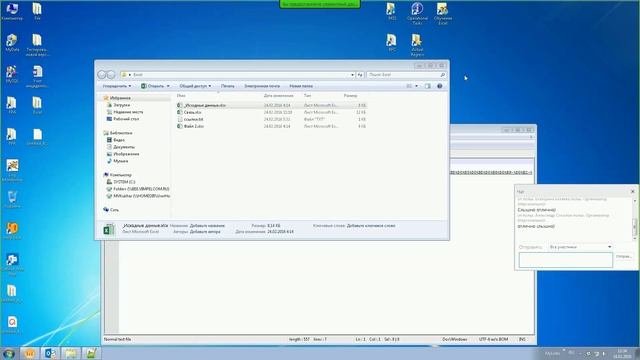Select Библиотеки in the navigation pane

pyautogui.click(x=121, y=133)
